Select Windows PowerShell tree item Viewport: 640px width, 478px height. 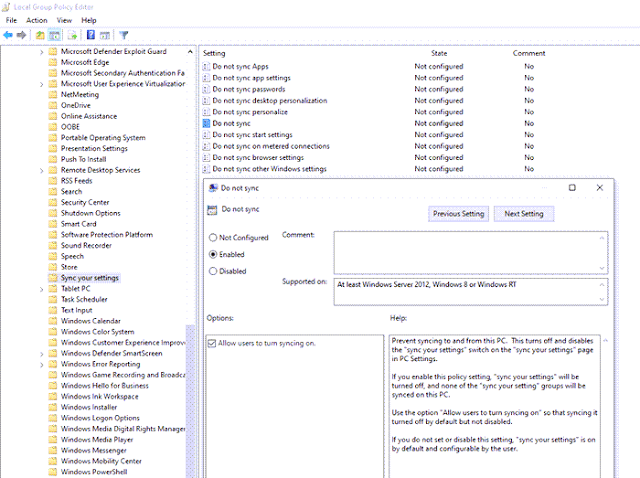click(x=94, y=472)
